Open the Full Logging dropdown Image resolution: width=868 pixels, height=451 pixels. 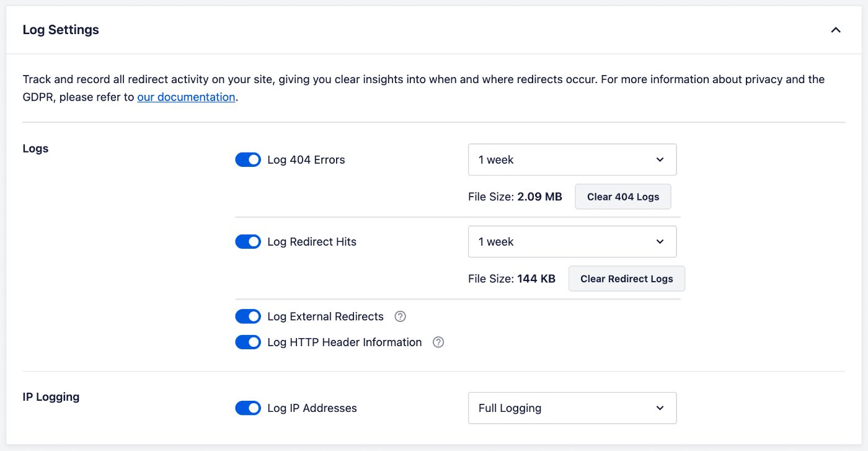click(572, 408)
